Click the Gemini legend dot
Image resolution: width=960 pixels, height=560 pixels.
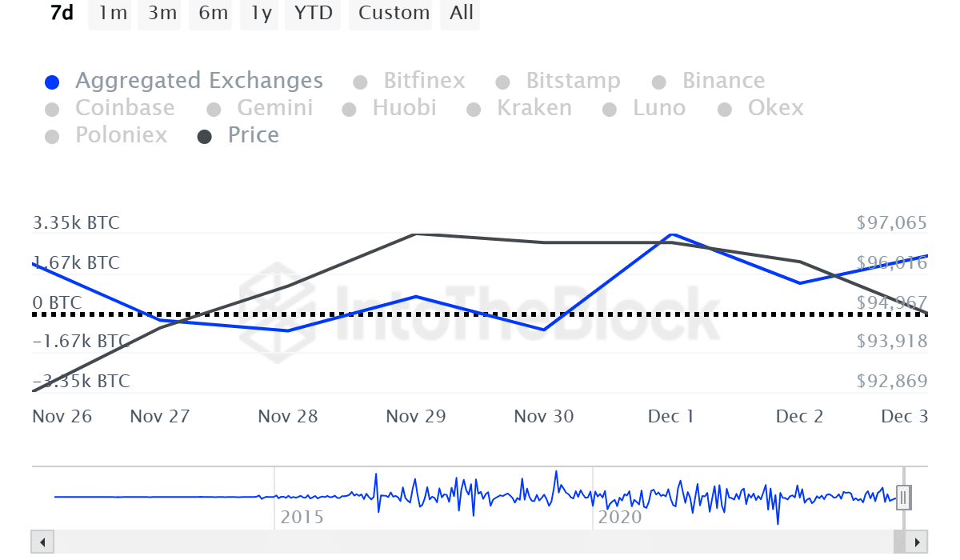pos(214,110)
